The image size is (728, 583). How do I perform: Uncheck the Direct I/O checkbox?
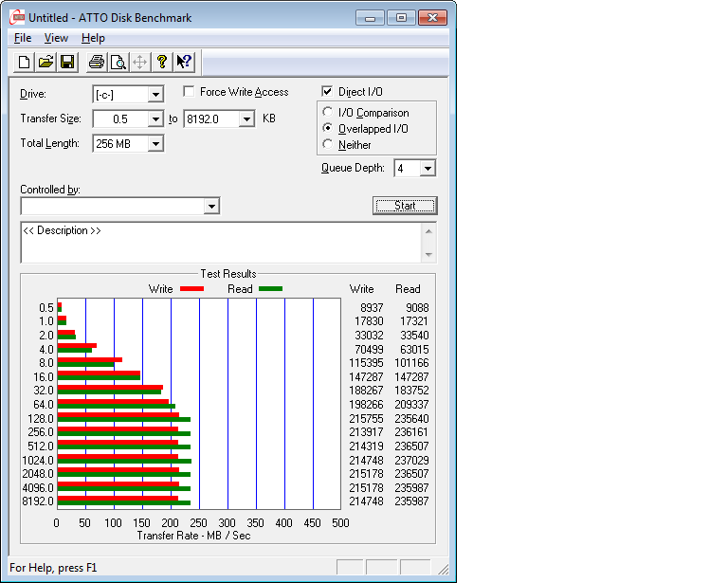click(x=327, y=91)
